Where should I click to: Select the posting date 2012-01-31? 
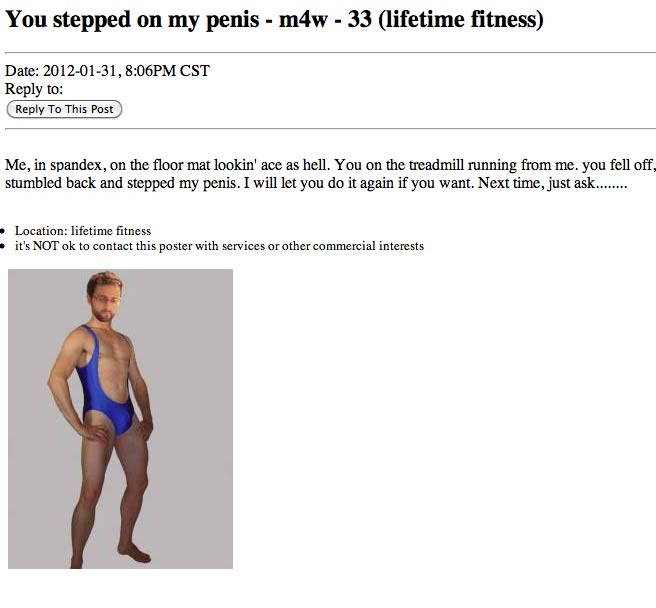pos(86,71)
